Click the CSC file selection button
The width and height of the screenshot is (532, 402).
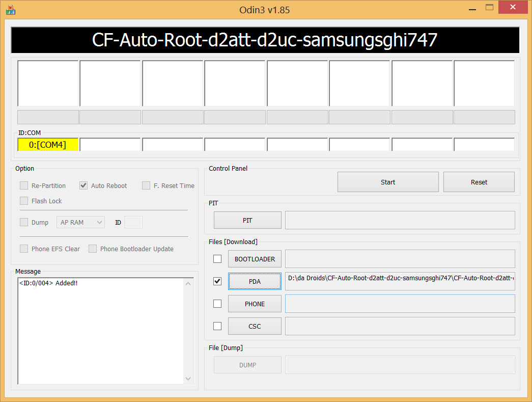tap(255, 326)
